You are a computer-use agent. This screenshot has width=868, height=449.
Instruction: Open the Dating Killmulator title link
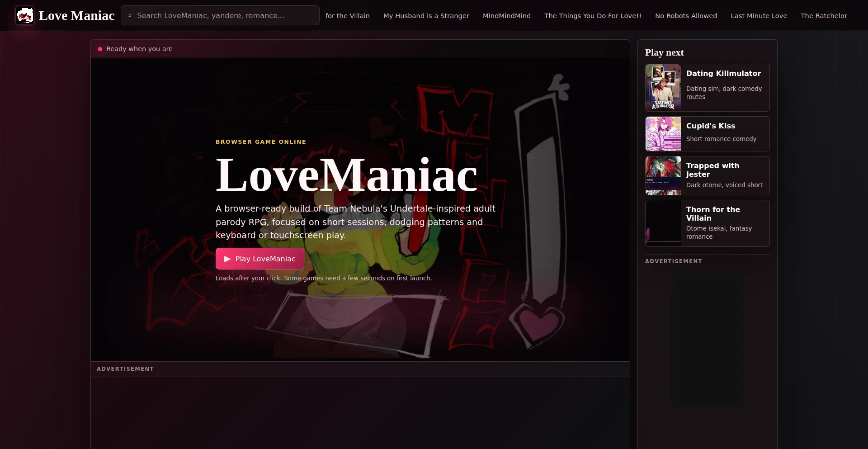(x=723, y=73)
